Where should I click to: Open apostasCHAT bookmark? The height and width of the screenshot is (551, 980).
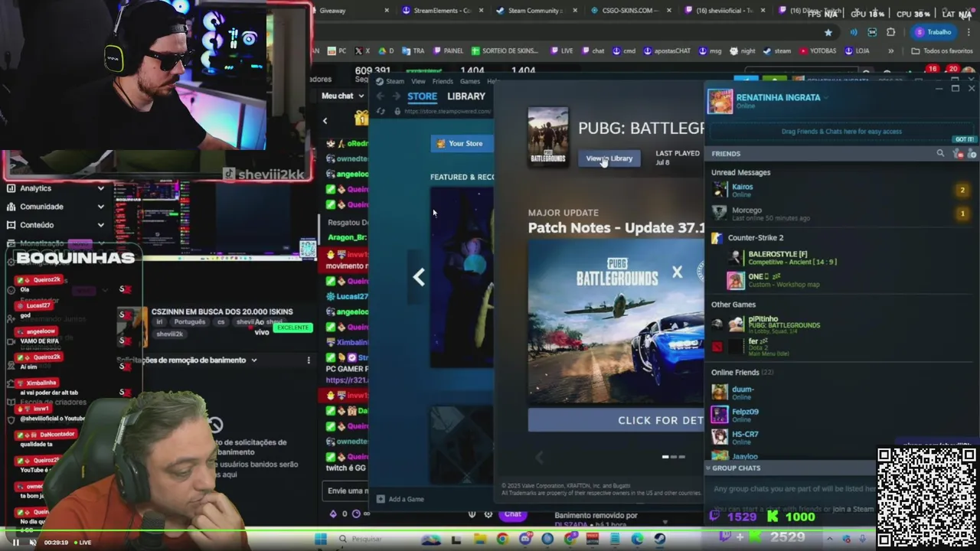[667, 51]
